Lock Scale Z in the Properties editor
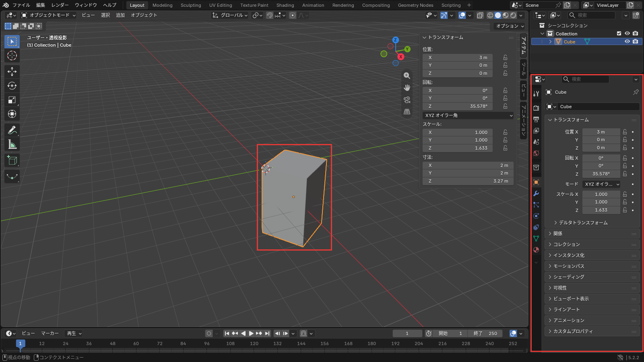Viewport: 644px width, 362px height. click(x=625, y=210)
